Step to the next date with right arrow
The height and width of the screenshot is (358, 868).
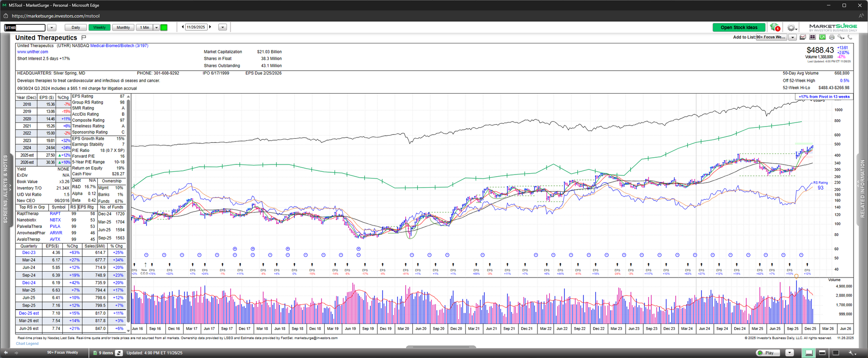[210, 27]
